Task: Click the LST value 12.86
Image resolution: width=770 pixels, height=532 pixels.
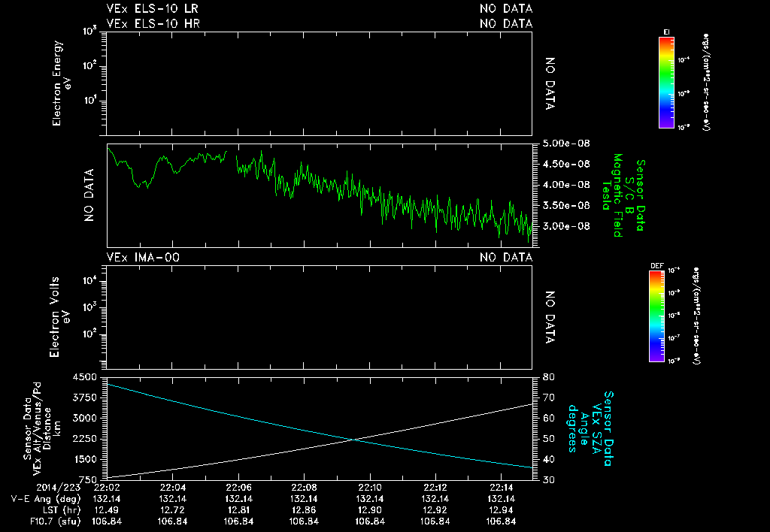Action: click(304, 510)
